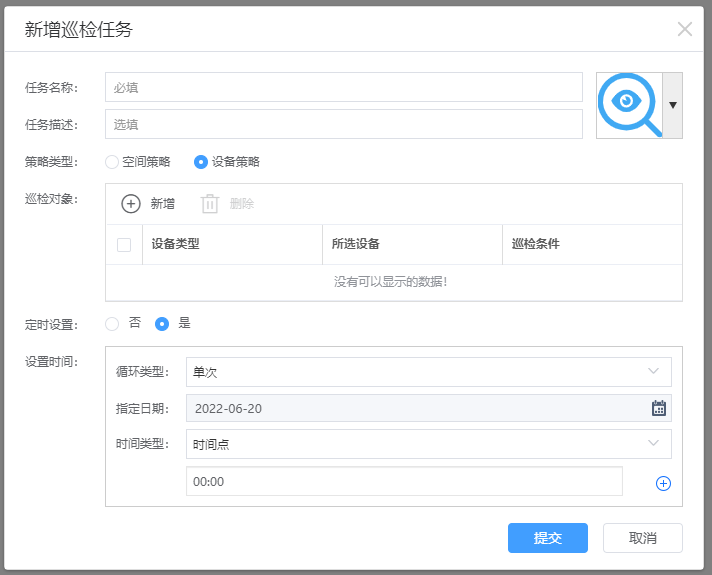Click the 新增巡检任务 dialog title
This screenshot has height=575, width=712.
(79, 30)
